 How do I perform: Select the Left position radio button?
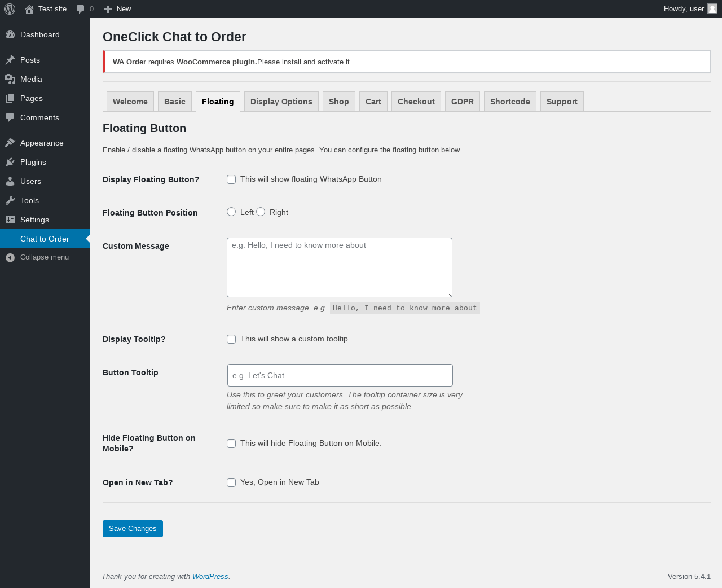[231, 212]
